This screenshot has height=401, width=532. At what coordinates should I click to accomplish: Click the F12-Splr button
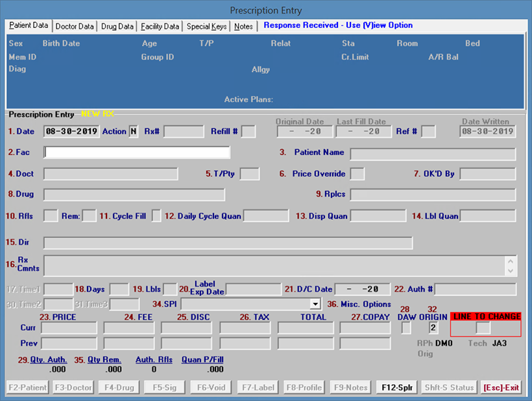tap(396, 387)
